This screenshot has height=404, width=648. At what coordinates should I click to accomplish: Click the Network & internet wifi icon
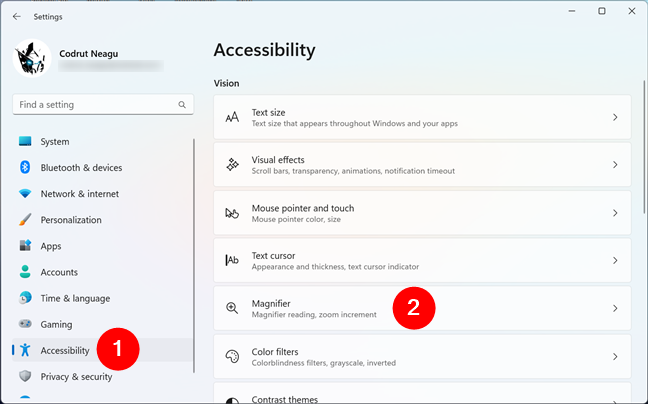[25, 194]
